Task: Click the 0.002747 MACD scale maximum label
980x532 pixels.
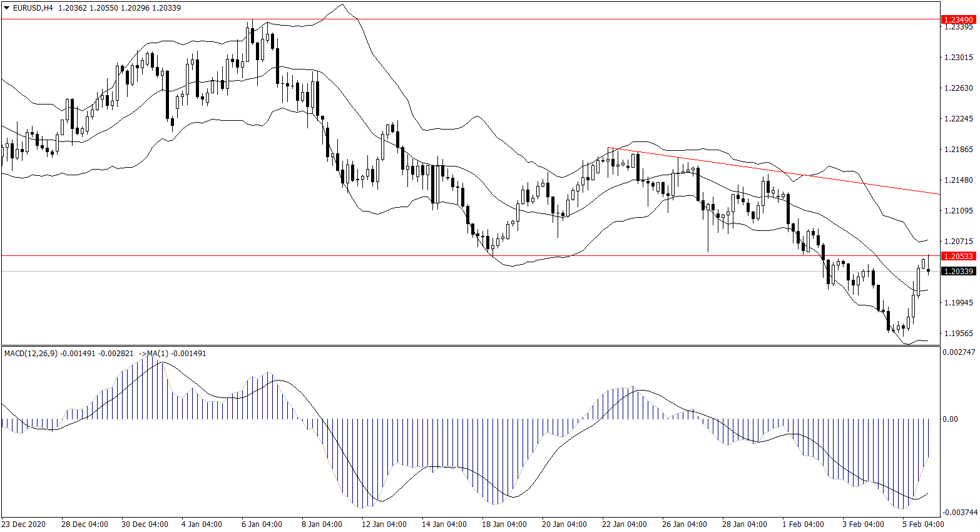Action: [x=958, y=352]
